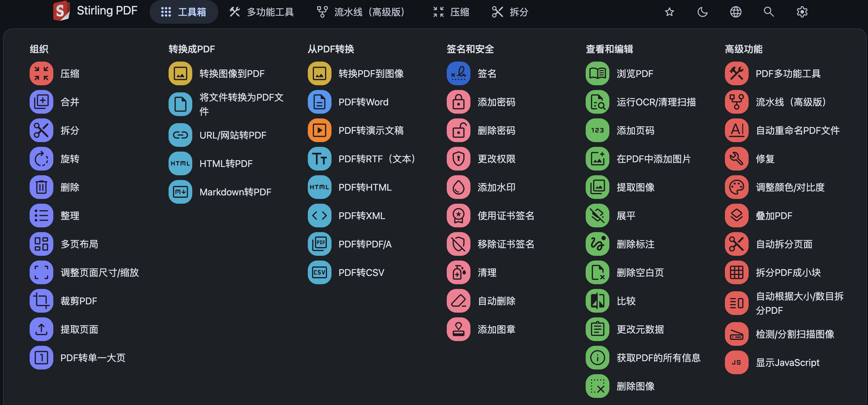Viewport: 868px width, 405px height.
Task: Open 流水线（高级版） in the navbar
Action: pos(361,12)
